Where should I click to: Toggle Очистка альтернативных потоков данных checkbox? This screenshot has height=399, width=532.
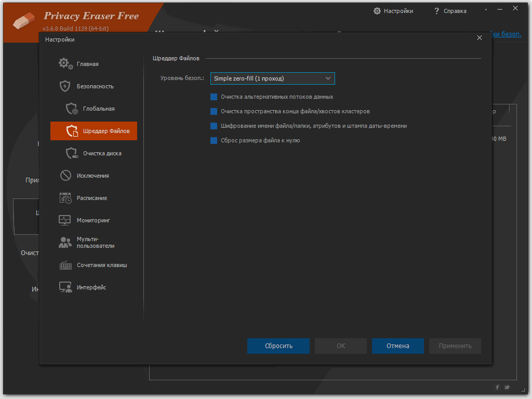pos(214,97)
